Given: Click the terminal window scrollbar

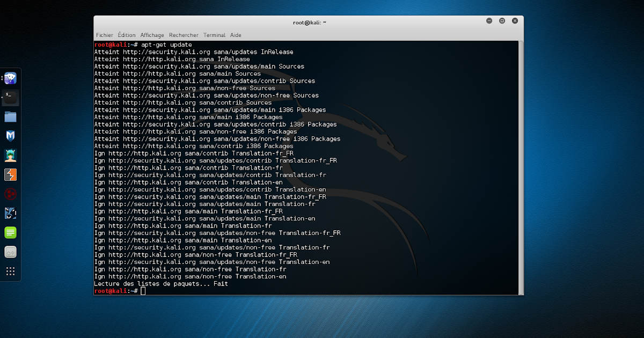Looking at the screenshot, I should point(519,161).
